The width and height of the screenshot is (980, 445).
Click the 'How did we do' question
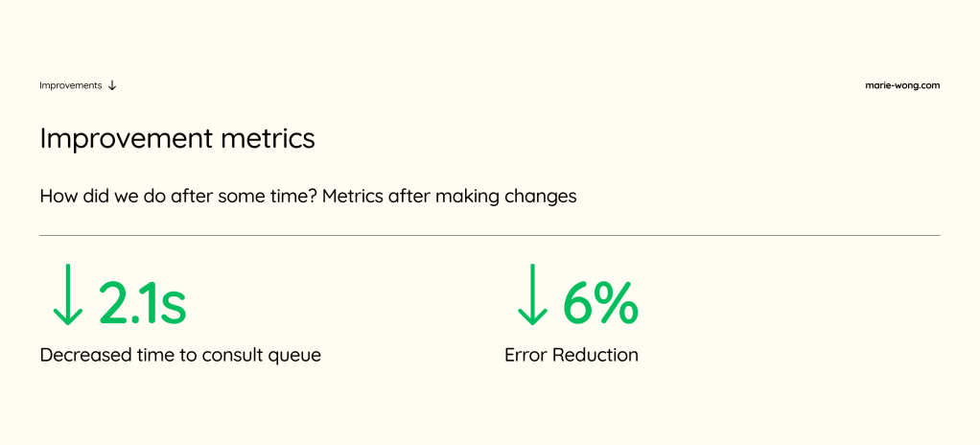[x=178, y=197]
